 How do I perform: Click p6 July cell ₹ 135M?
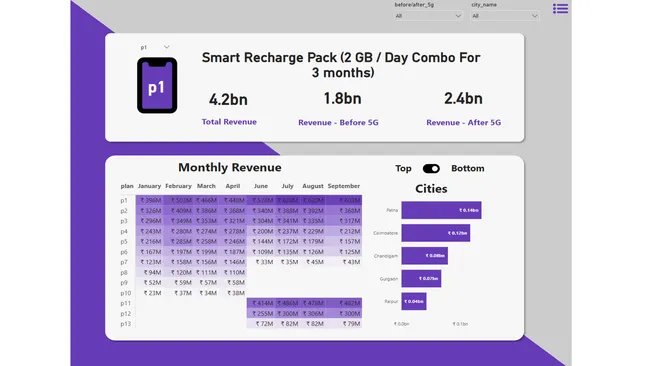click(288, 252)
